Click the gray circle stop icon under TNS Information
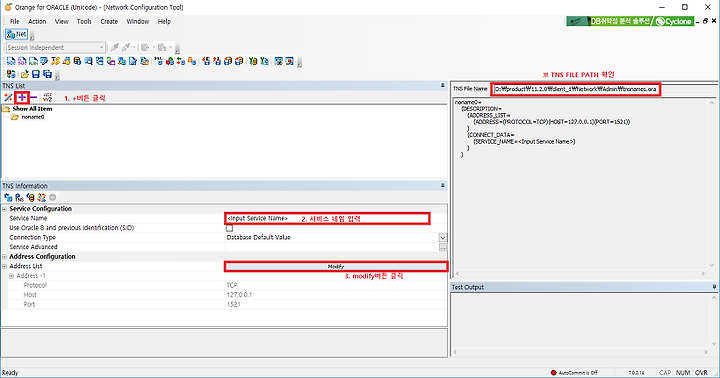 click(x=52, y=197)
